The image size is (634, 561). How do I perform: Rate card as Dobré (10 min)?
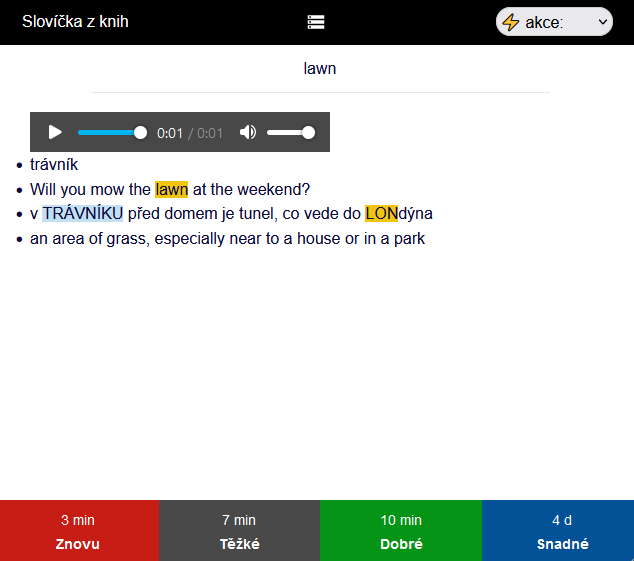pos(401,531)
